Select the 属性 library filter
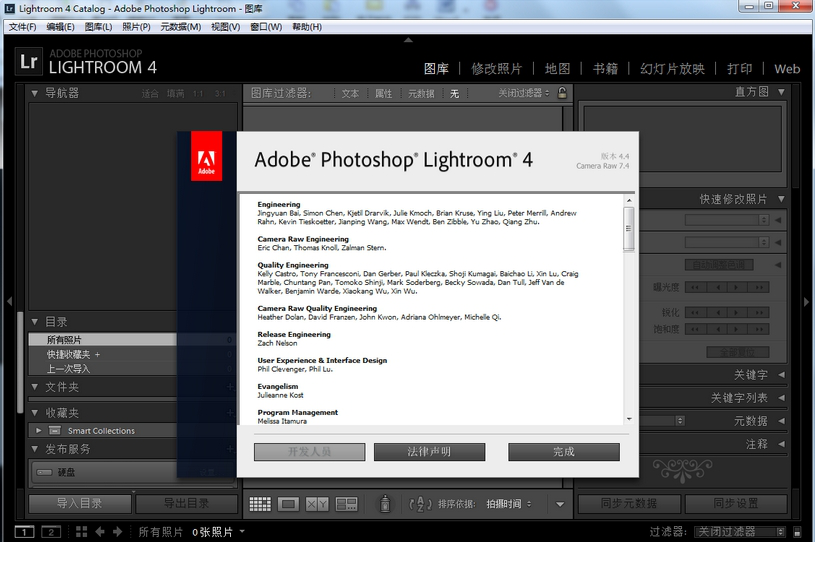The width and height of the screenshot is (815, 563). [384, 94]
